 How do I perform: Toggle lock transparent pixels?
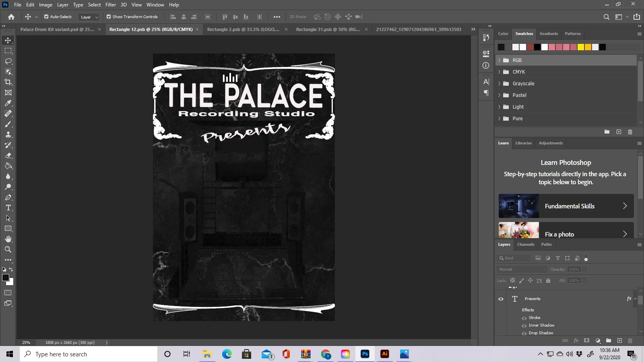pos(512,280)
